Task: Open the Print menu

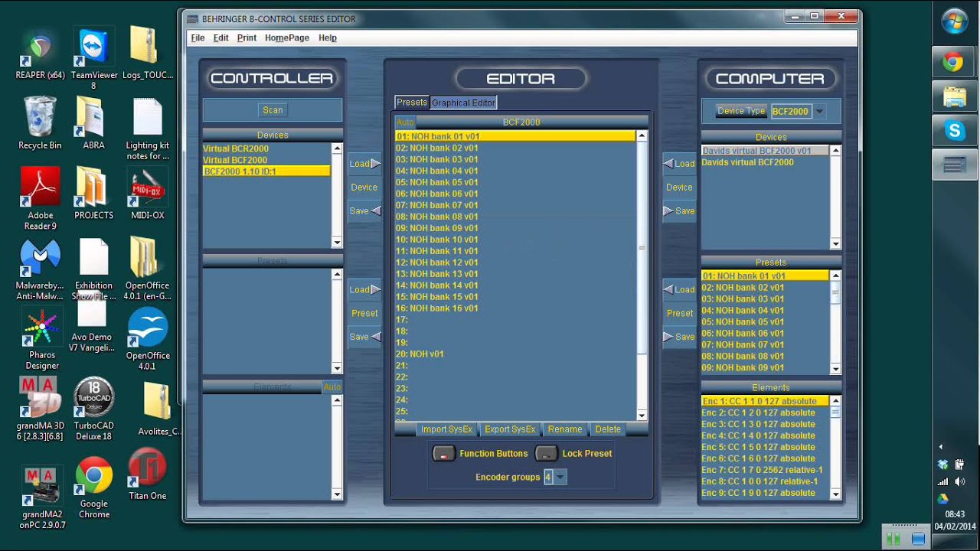Action: (247, 37)
